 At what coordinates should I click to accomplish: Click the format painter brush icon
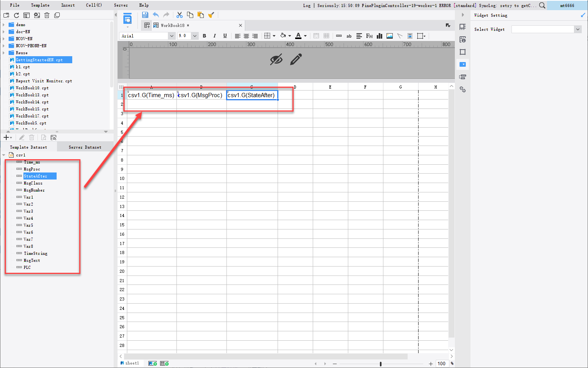pos(211,15)
